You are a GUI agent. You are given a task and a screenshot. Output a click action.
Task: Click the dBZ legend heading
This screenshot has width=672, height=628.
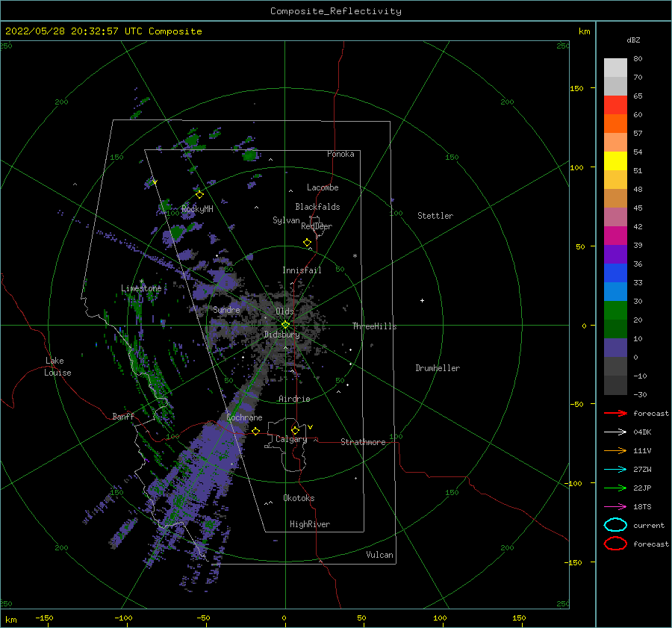coord(633,40)
